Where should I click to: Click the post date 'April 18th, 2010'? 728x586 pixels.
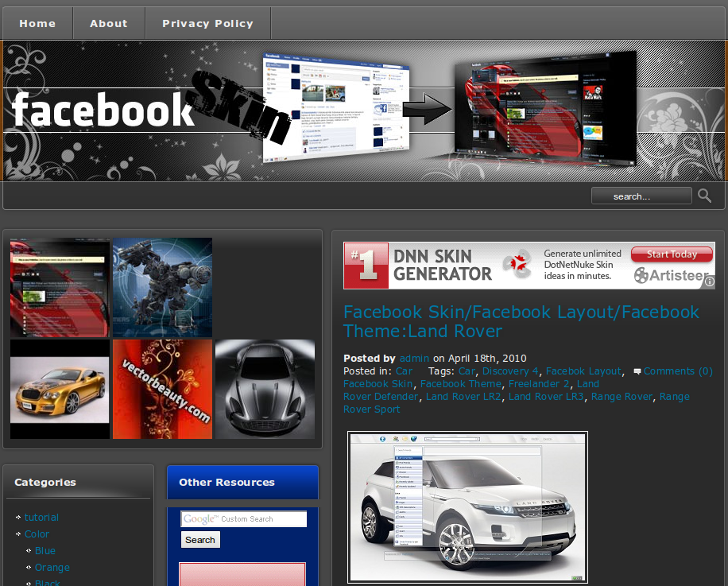pyautogui.click(x=487, y=359)
